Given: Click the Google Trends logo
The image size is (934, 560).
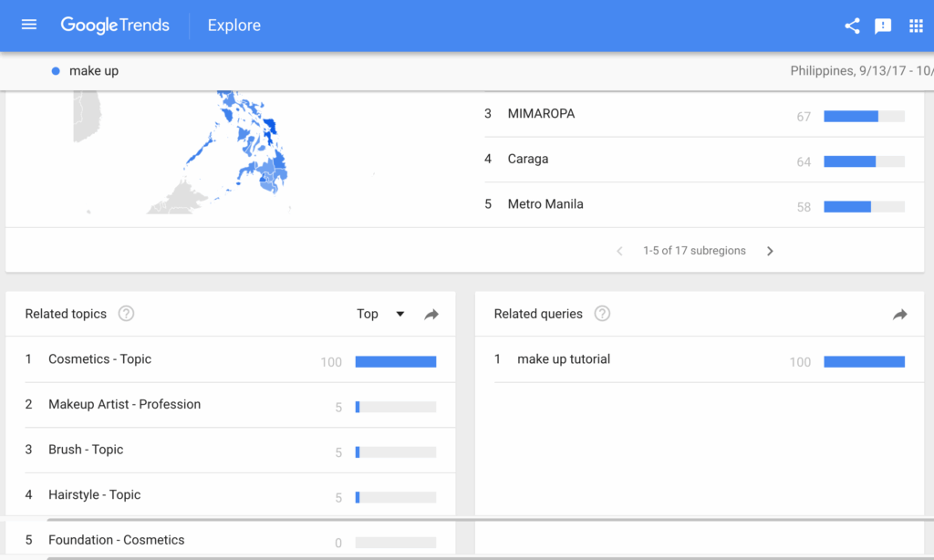Looking at the screenshot, I should pyautogui.click(x=115, y=26).
